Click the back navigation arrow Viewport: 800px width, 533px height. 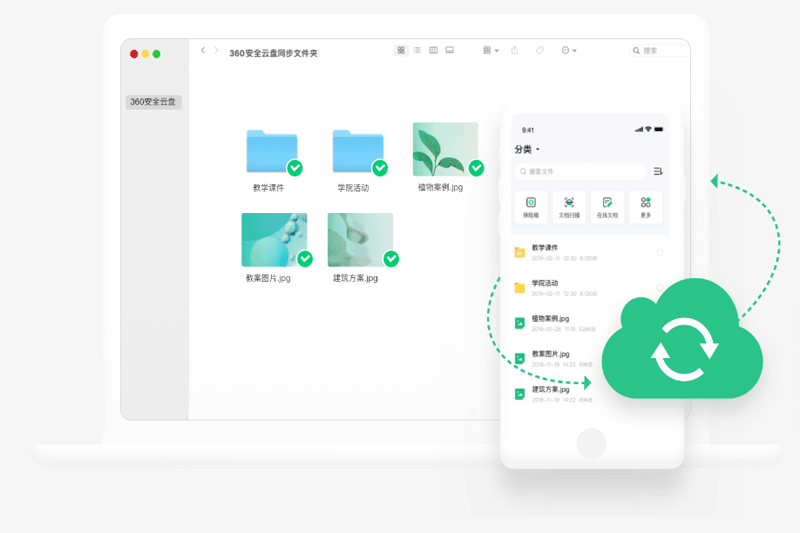pos(203,50)
